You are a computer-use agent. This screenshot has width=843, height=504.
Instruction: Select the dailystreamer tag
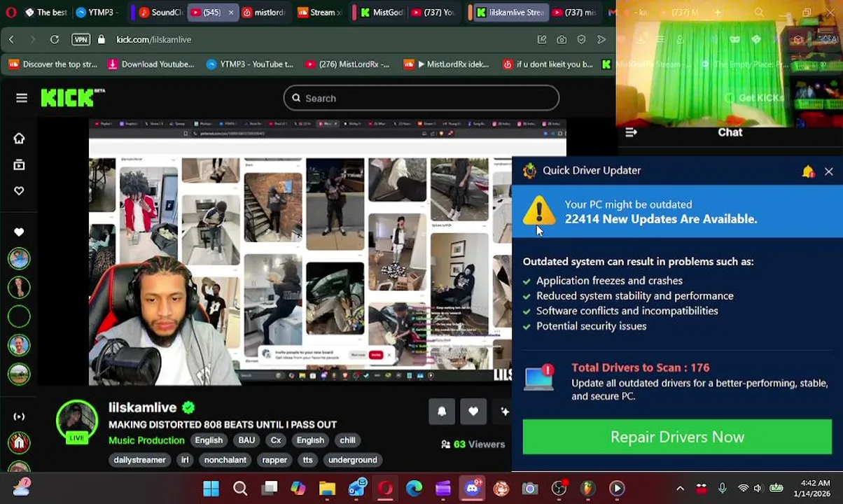click(139, 460)
